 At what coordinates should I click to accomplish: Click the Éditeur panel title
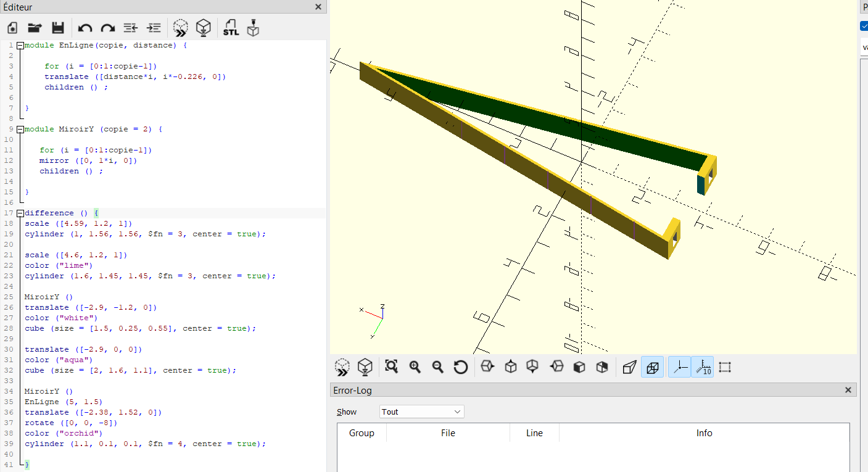(x=18, y=7)
